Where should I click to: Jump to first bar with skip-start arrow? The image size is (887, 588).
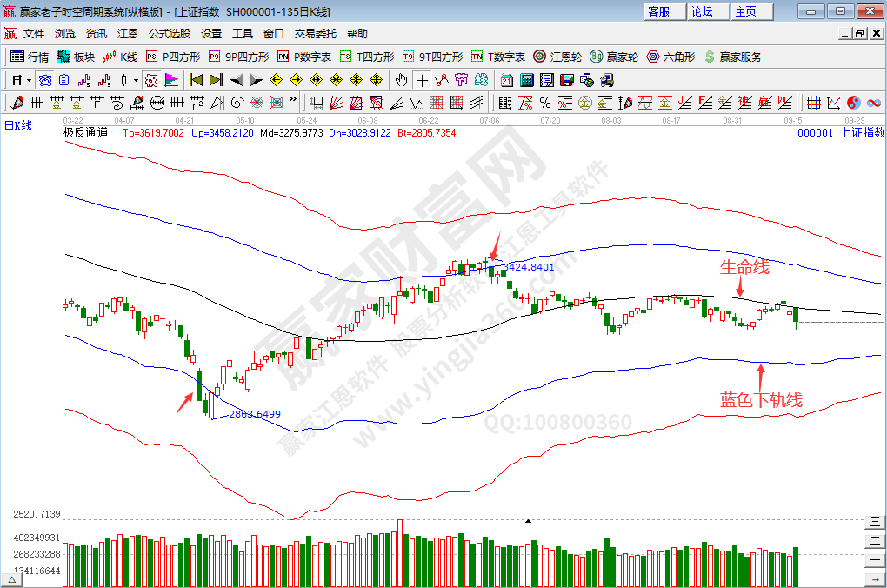(196, 80)
